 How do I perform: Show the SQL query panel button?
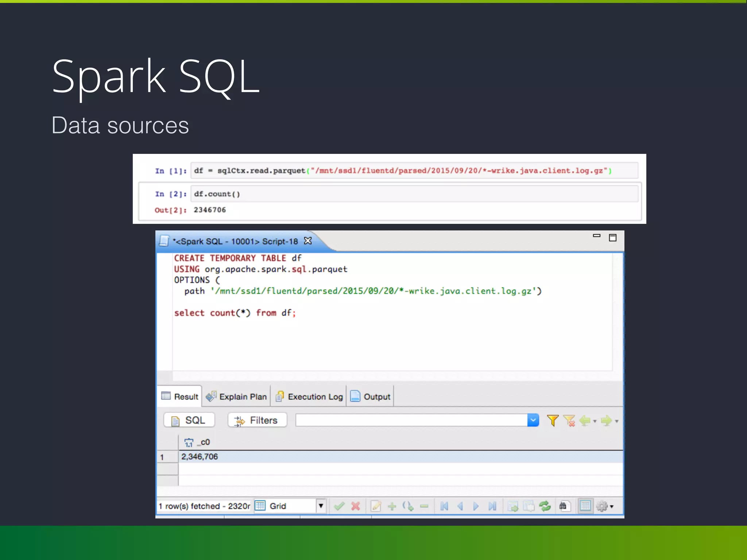tap(189, 420)
